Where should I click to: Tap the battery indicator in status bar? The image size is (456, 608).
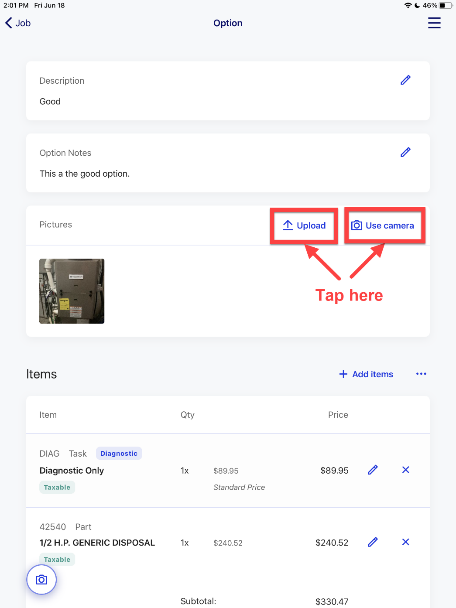click(446, 5)
